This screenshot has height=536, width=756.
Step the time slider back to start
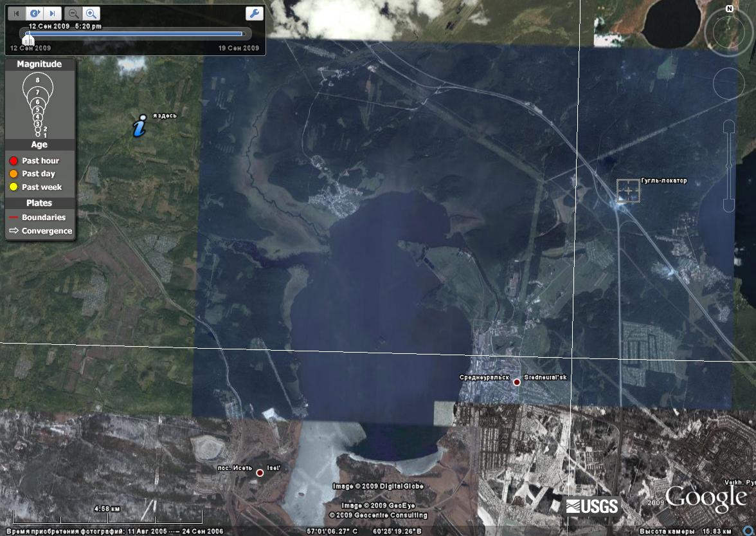click(x=17, y=14)
